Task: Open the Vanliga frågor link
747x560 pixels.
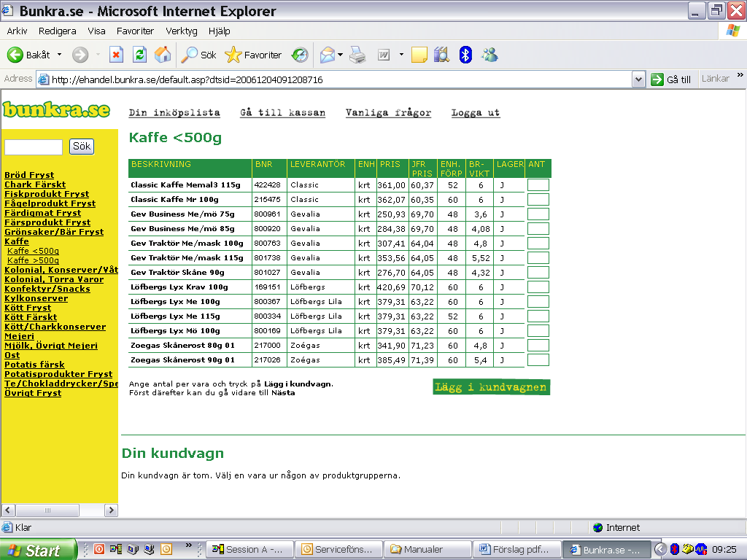Action: [x=388, y=113]
